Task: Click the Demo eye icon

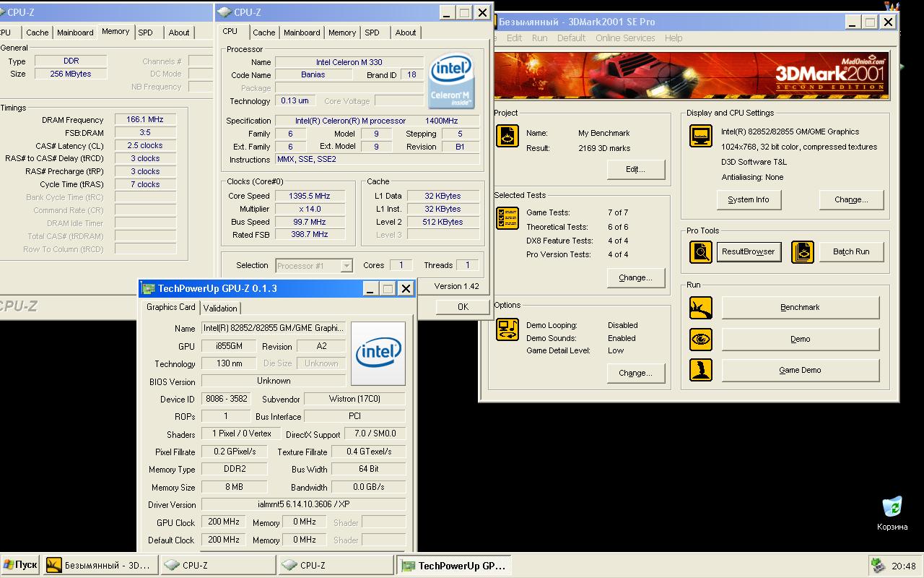Action: (701, 339)
